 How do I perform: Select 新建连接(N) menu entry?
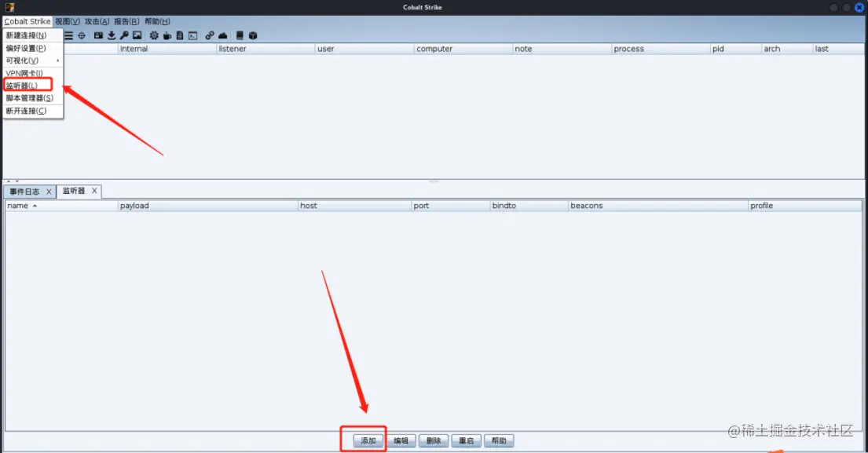pyautogui.click(x=33, y=35)
